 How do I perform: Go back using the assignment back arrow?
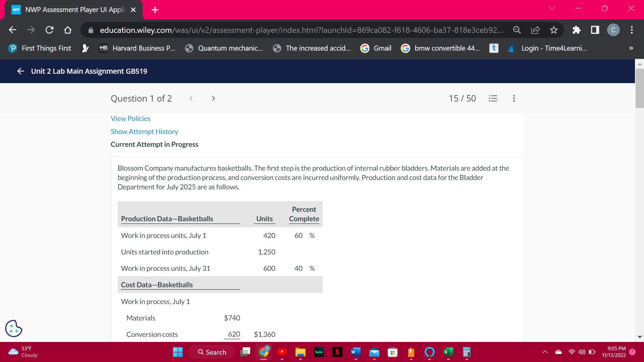tap(20, 71)
